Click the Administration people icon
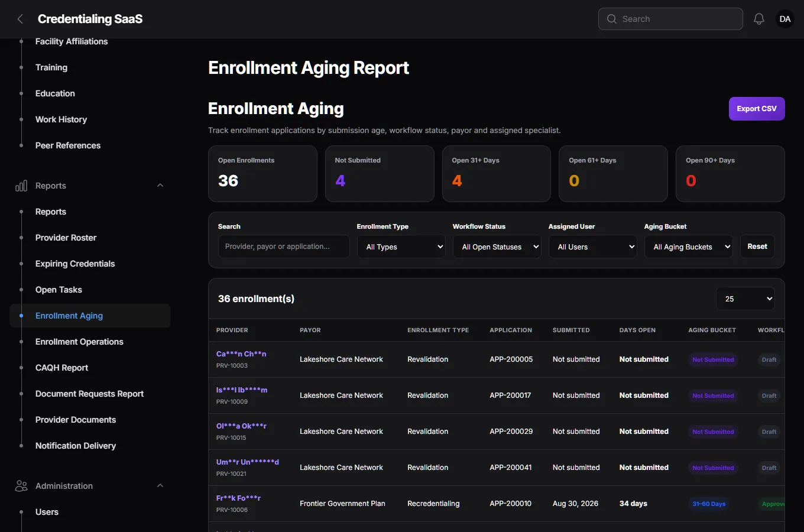Screen dimensions: 804x532 (21, 486)
